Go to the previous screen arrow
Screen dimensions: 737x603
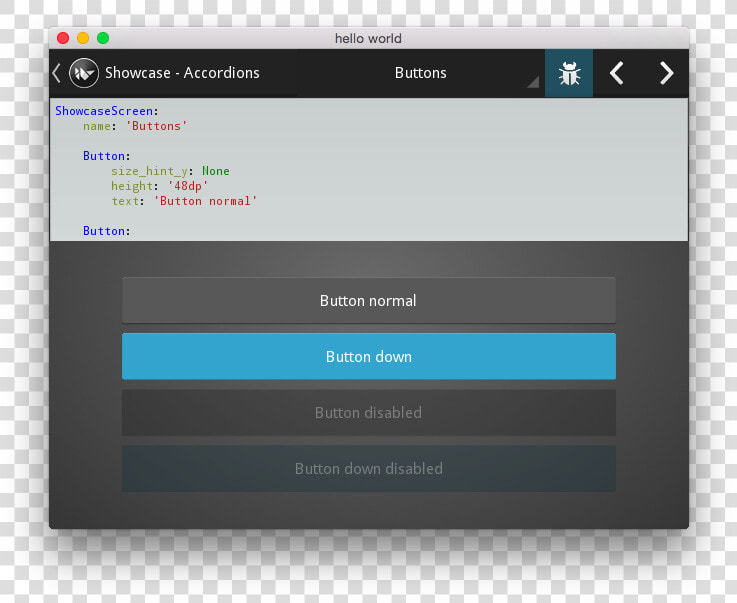point(617,73)
